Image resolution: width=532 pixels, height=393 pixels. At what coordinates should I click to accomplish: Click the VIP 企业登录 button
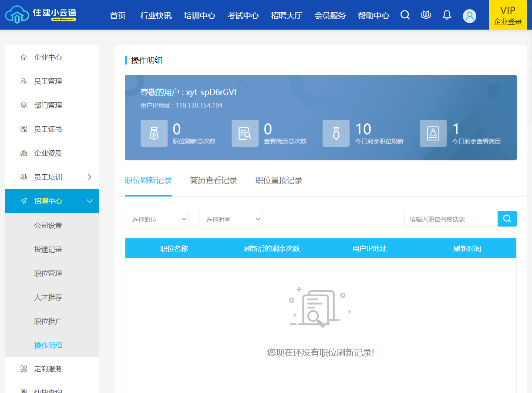(508, 15)
